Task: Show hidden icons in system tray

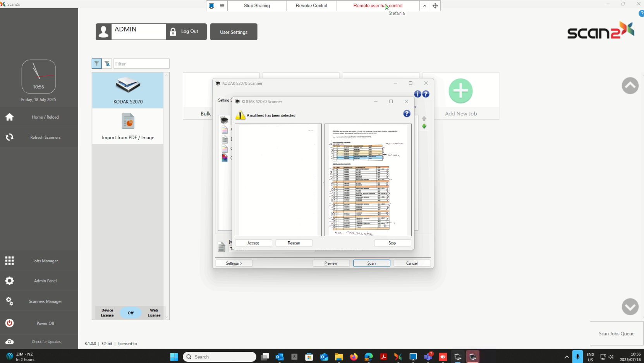Action: pos(567,357)
